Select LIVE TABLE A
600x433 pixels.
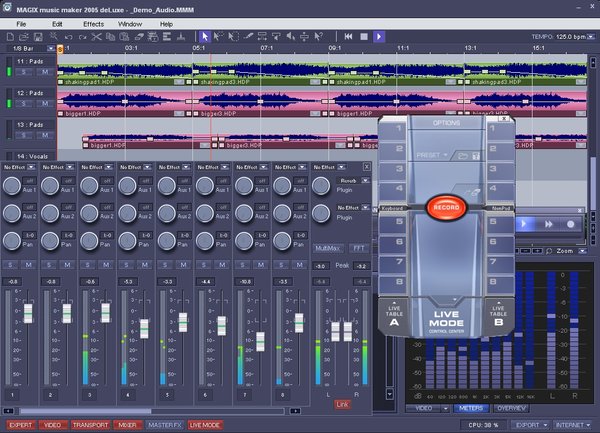pos(394,316)
